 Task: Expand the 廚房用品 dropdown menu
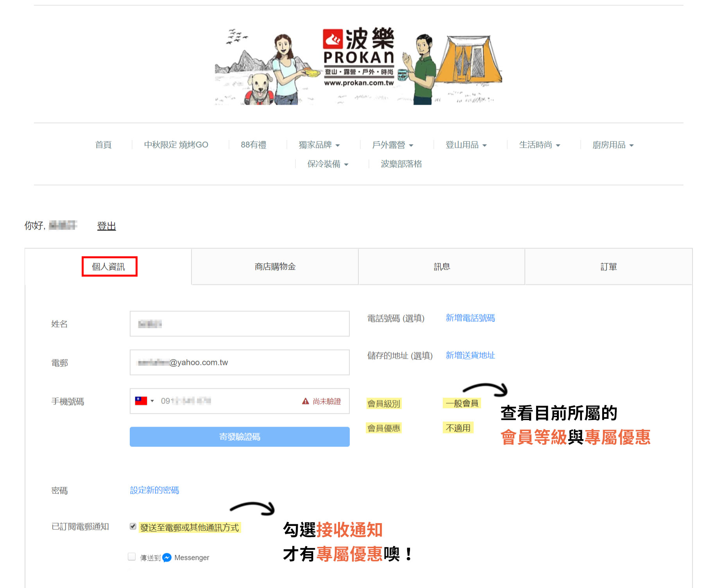click(x=613, y=145)
